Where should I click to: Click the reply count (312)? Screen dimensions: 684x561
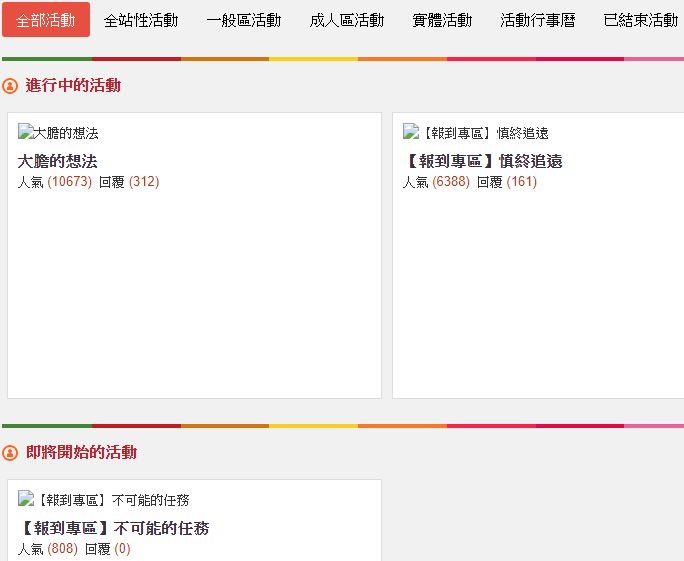click(144, 181)
